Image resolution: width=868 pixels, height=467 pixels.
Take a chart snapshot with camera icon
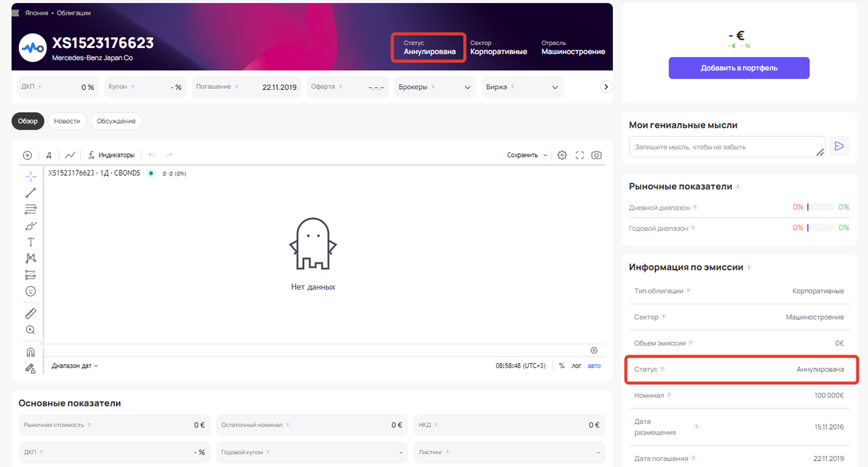(x=596, y=155)
